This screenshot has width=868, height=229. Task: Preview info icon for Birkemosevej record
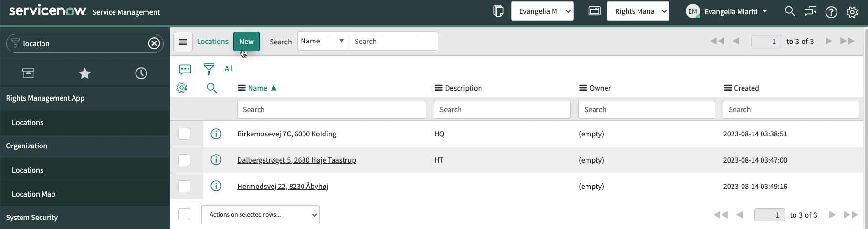click(216, 134)
